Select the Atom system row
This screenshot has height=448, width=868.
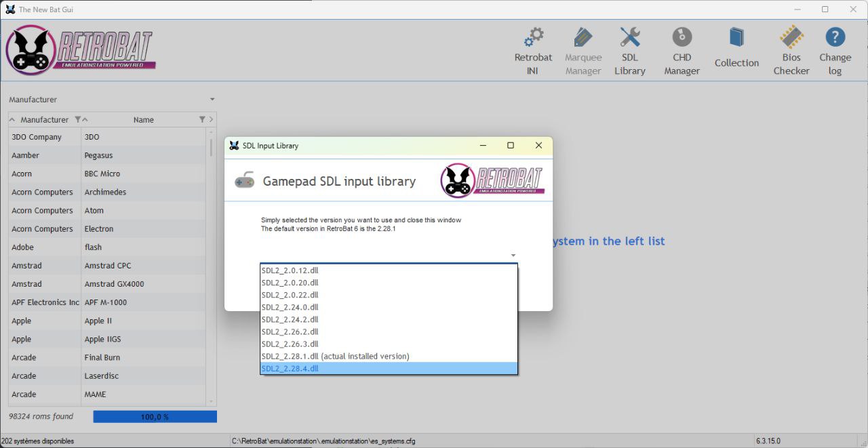tap(107, 210)
